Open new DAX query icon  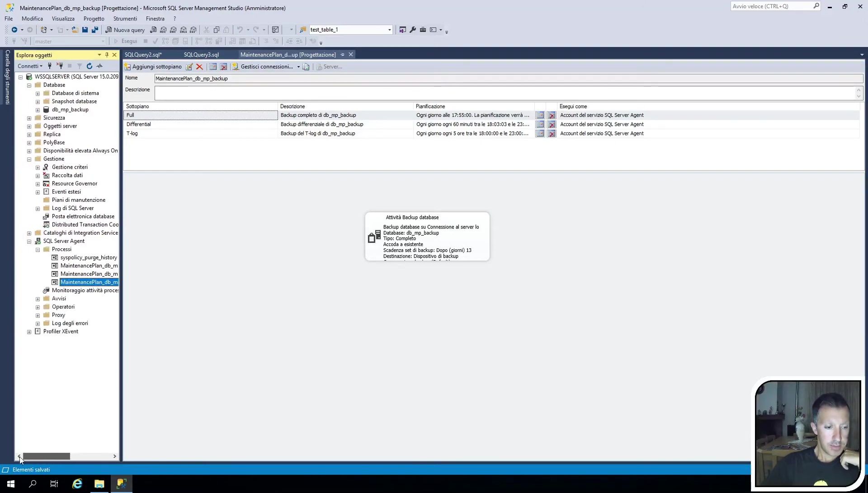tap(193, 30)
